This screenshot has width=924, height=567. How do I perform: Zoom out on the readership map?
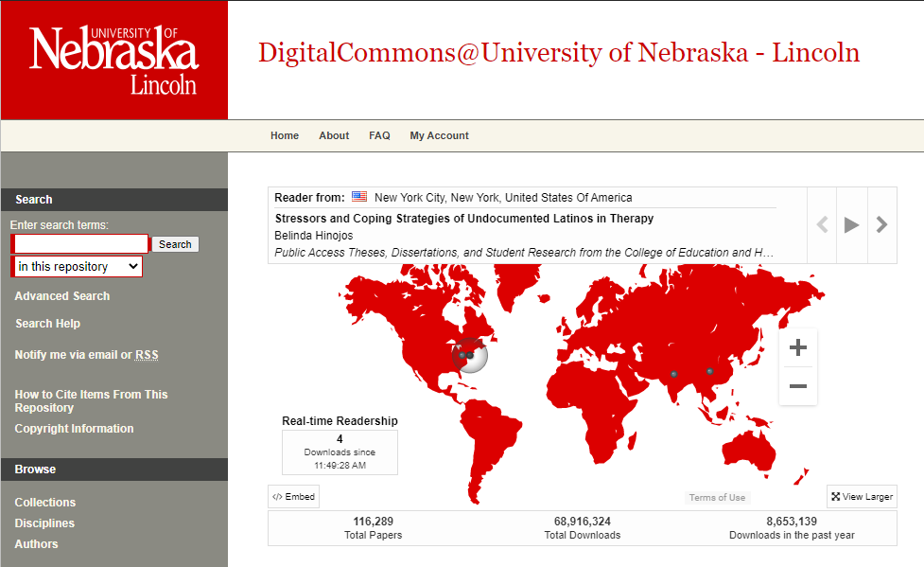pos(797,386)
